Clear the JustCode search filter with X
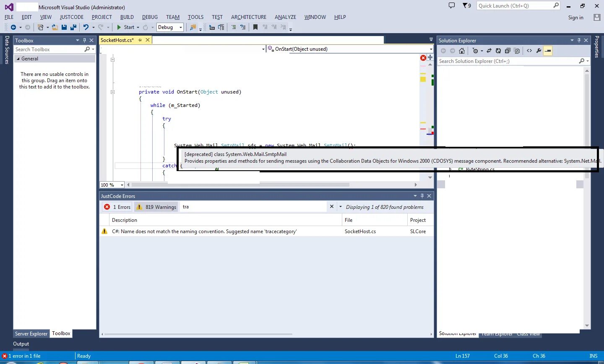Screen dimensions: 604x364 point(331,207)
